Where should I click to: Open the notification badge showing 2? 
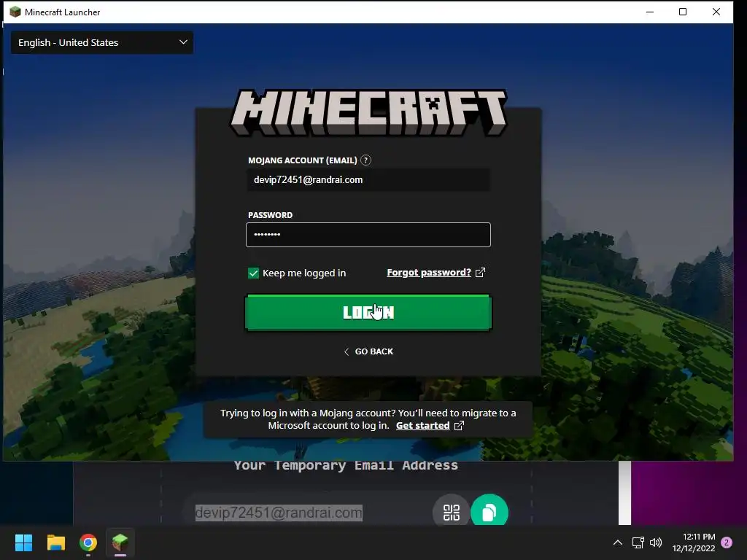[727, 542]
